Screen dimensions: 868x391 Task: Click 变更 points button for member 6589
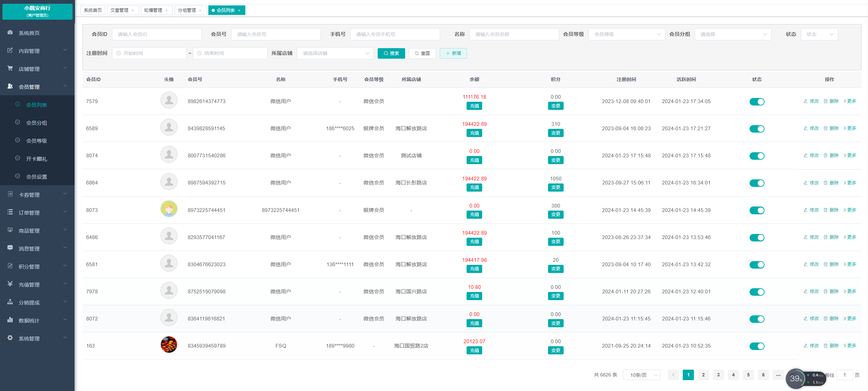556,133
